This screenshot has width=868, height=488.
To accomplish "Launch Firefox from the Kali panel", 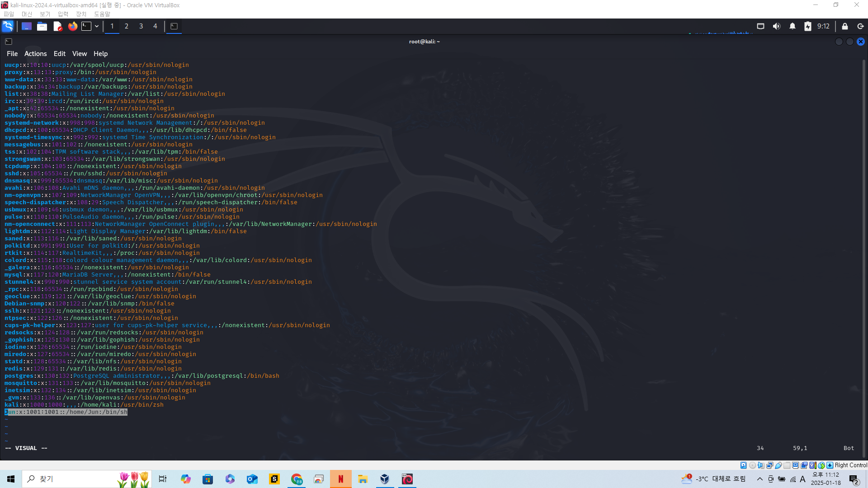I will [72, 26].
